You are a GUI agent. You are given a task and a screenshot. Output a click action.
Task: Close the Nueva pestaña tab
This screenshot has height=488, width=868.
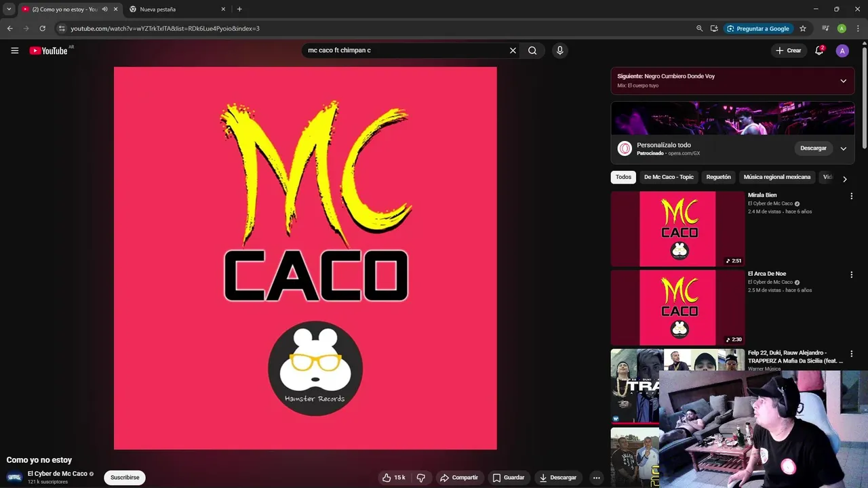223,9
